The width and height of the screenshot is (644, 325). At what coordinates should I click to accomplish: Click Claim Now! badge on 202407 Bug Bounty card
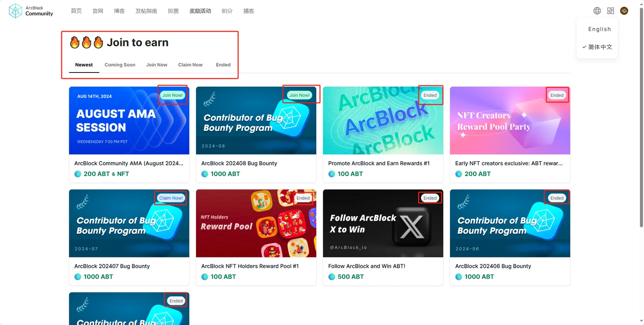pyautogui.click(x=171, y=198)
